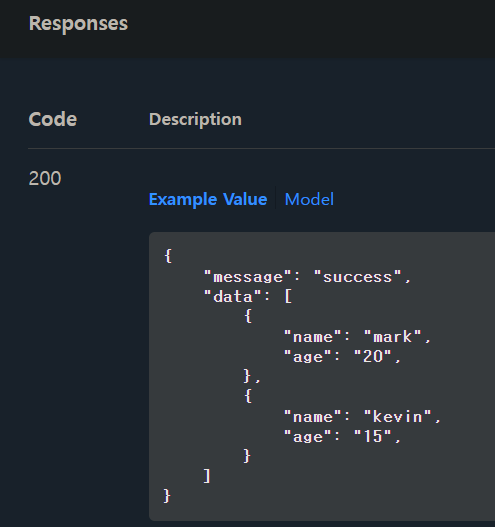Click the "name": "mark" line
The image size is (495, 527).
click(357, 336)
